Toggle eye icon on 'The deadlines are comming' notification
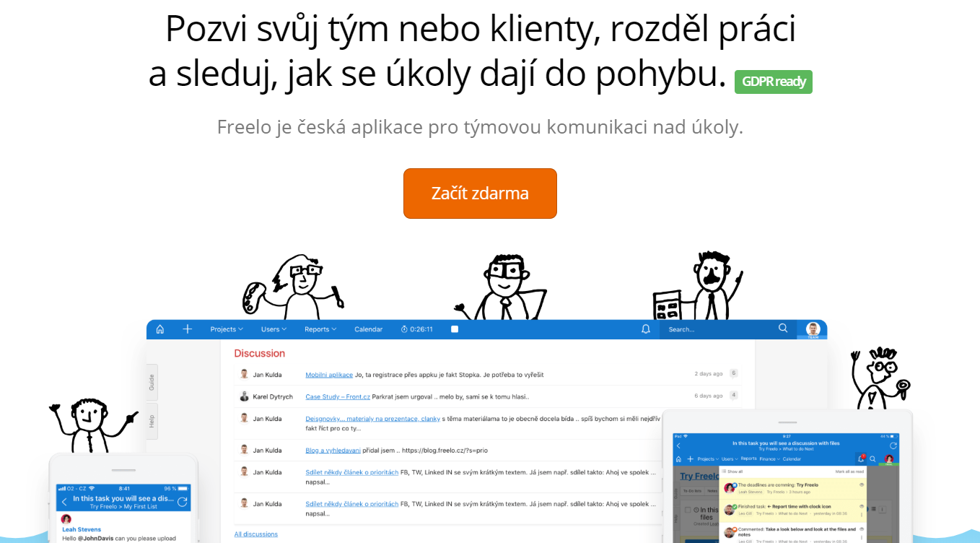Screen dimensions: 980x543 [862, 485]
